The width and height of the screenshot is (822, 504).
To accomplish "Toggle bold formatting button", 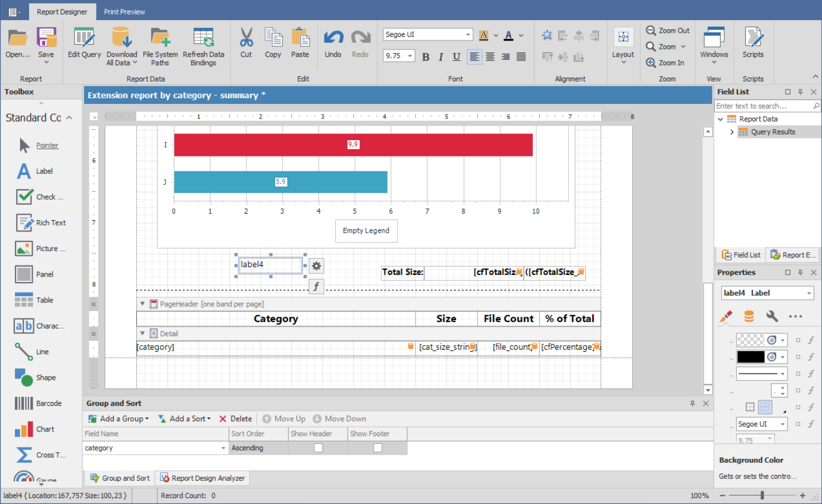I will click(426, 57).
